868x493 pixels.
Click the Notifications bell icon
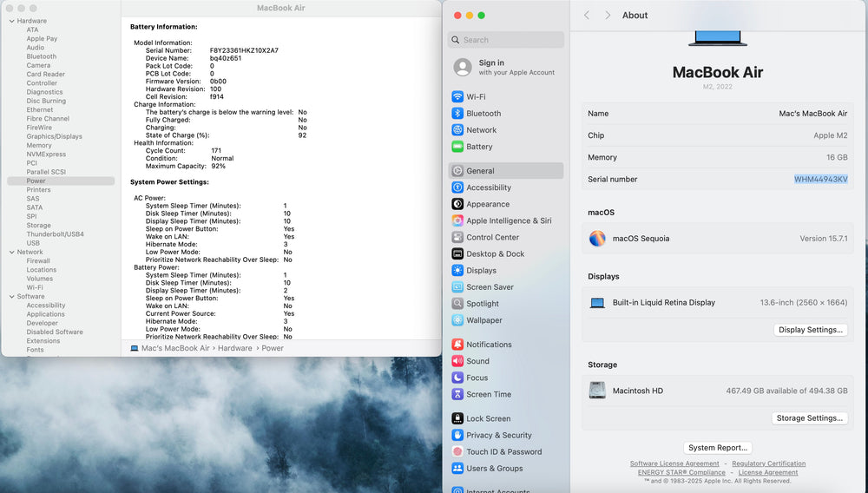(x=457, y=345)
